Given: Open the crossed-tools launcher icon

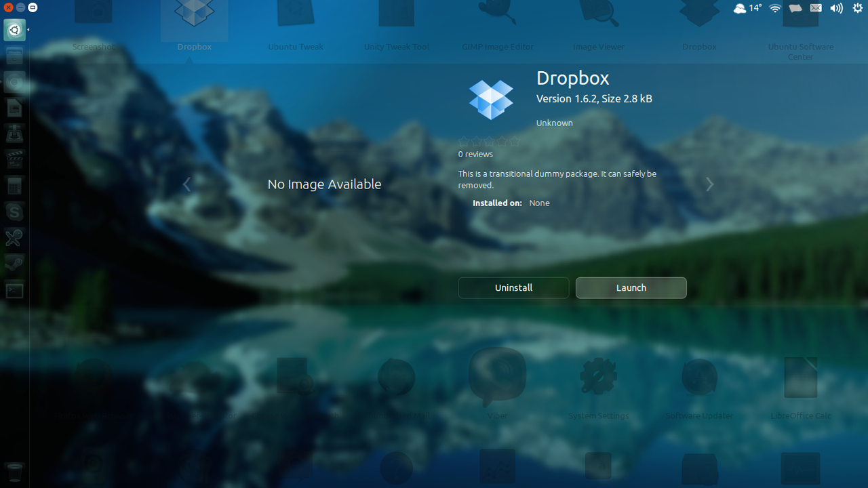Looking at the screenshot, I should (15, 238).
